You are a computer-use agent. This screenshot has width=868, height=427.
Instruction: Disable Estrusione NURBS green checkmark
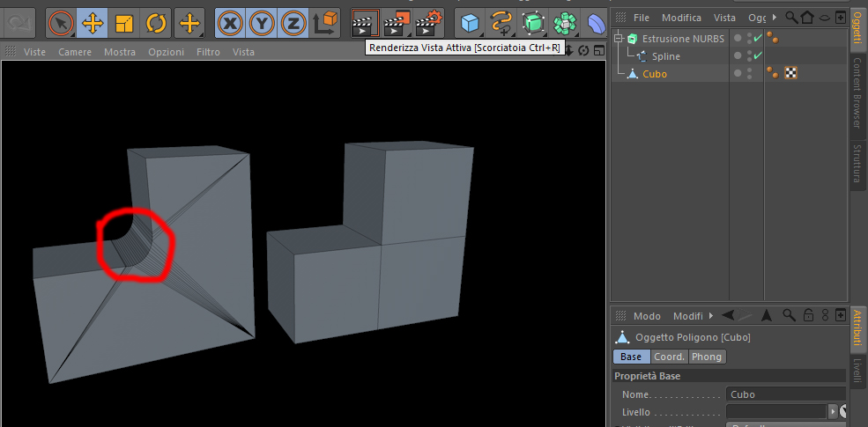click(x=758, y=38)
